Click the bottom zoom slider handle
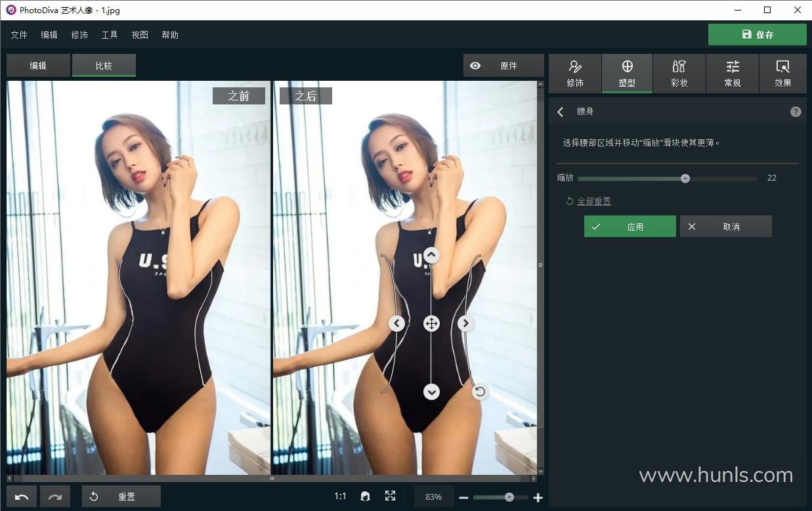 509,497
